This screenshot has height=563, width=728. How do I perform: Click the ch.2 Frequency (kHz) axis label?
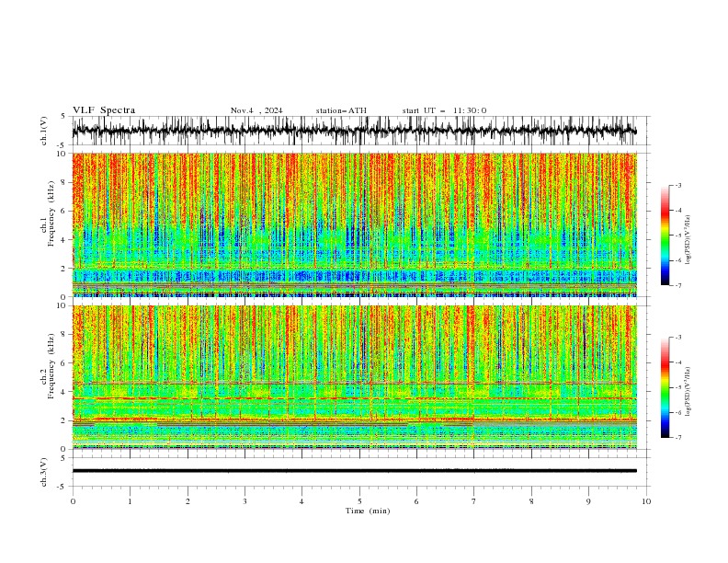pos(48,366)
